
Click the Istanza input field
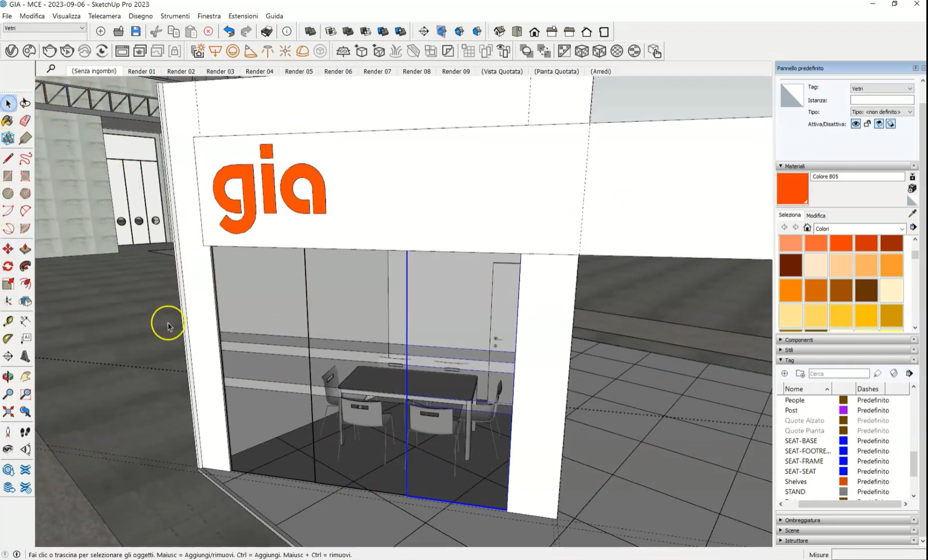pos(882,100)
